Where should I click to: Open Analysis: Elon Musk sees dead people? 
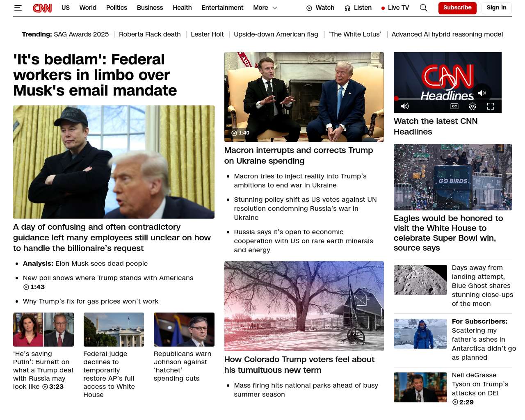click(85, 264)
